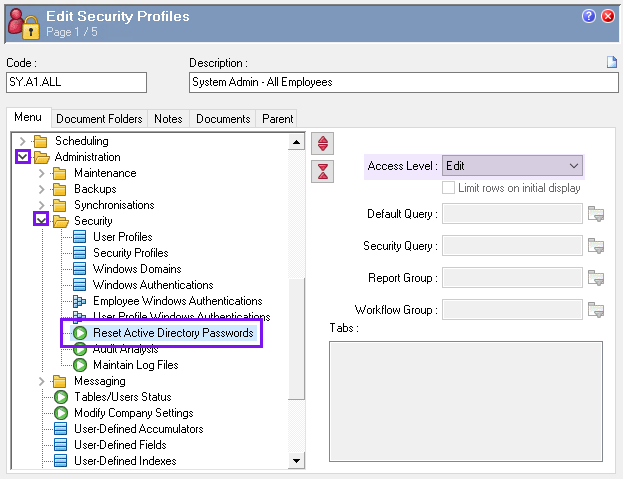Image resolution: width=623 pixels, height=479 pixels.
Task: Click the Messaging folder icon
Action: 60,381
